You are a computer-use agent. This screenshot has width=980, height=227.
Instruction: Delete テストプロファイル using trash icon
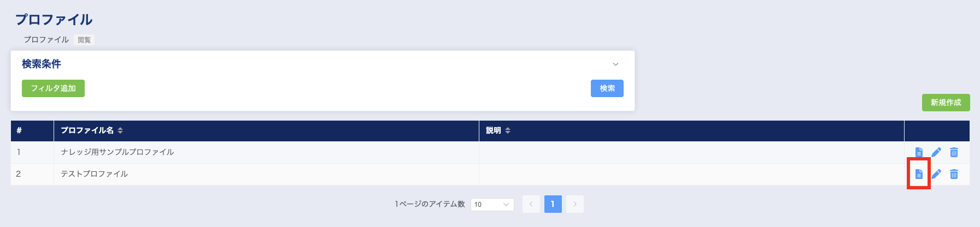pyautogui.click(x=954, y=174)
